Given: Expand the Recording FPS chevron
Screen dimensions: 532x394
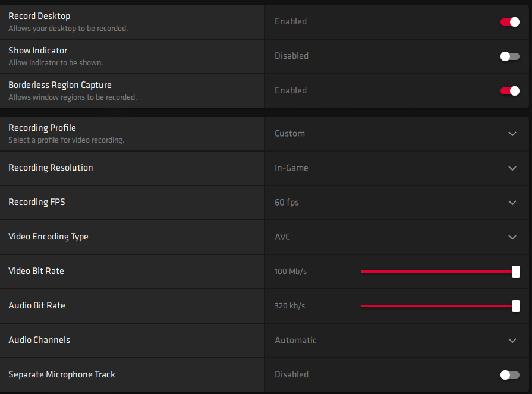Looking at the screenshot, I should tap(512, 203).
